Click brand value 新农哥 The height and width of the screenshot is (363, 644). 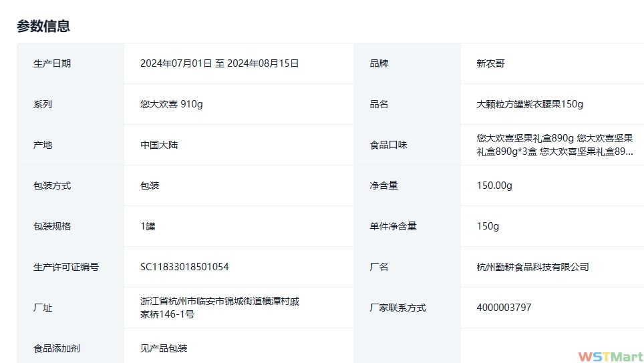(x=490, y=63)
